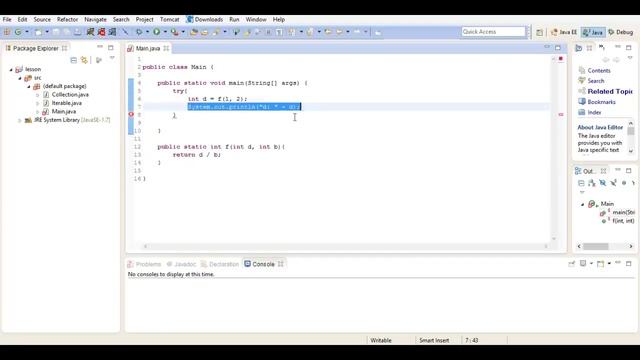Click the Print icon in toolbar

77,32
